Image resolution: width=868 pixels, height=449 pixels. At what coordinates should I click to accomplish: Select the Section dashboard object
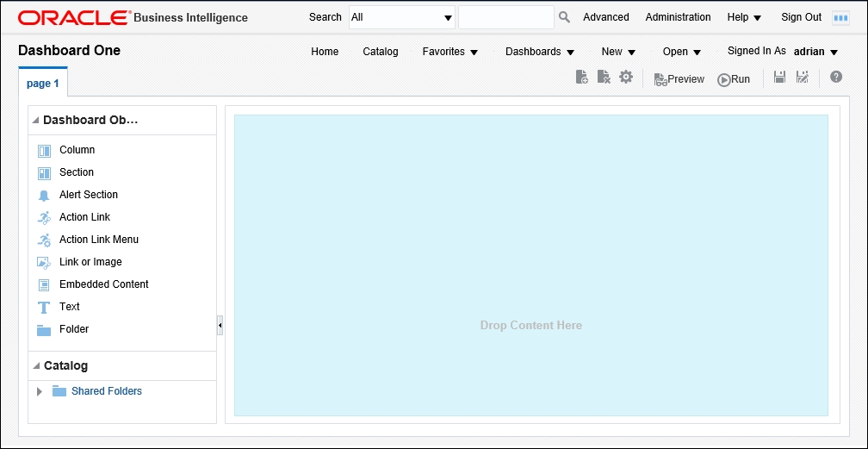[65, 172]
